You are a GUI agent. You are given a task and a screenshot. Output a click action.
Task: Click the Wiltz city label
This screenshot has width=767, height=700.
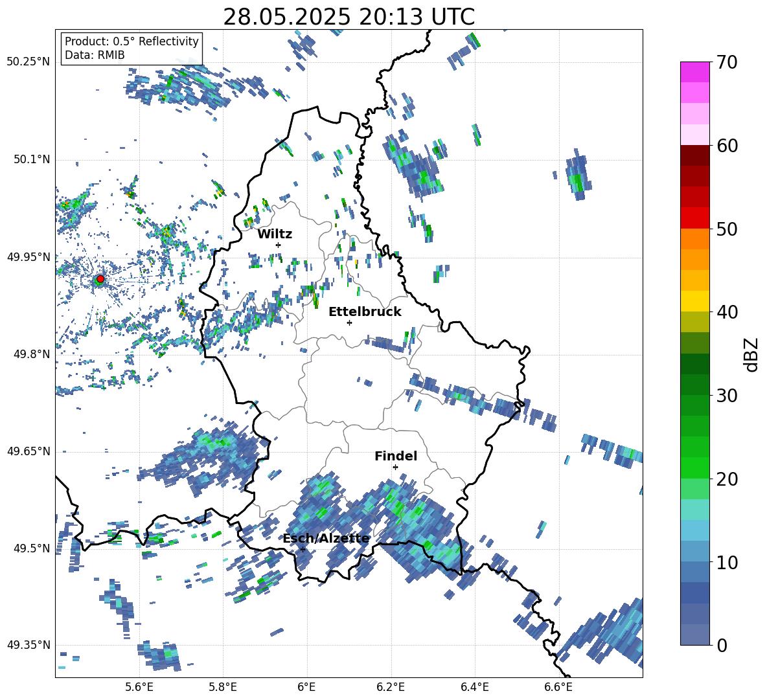(x=275, y=234)
